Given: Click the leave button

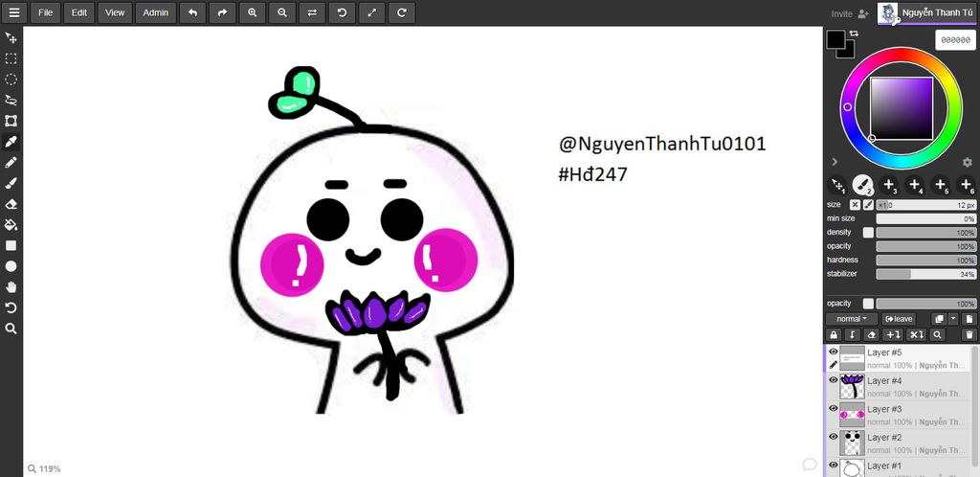Looking at the screenshot, I should (899, 319).
